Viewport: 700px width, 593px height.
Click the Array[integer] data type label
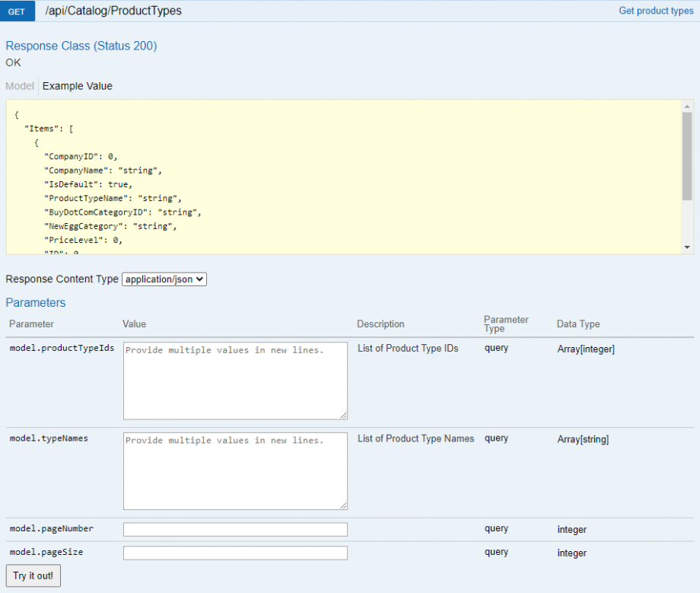(x=585, y=349)
